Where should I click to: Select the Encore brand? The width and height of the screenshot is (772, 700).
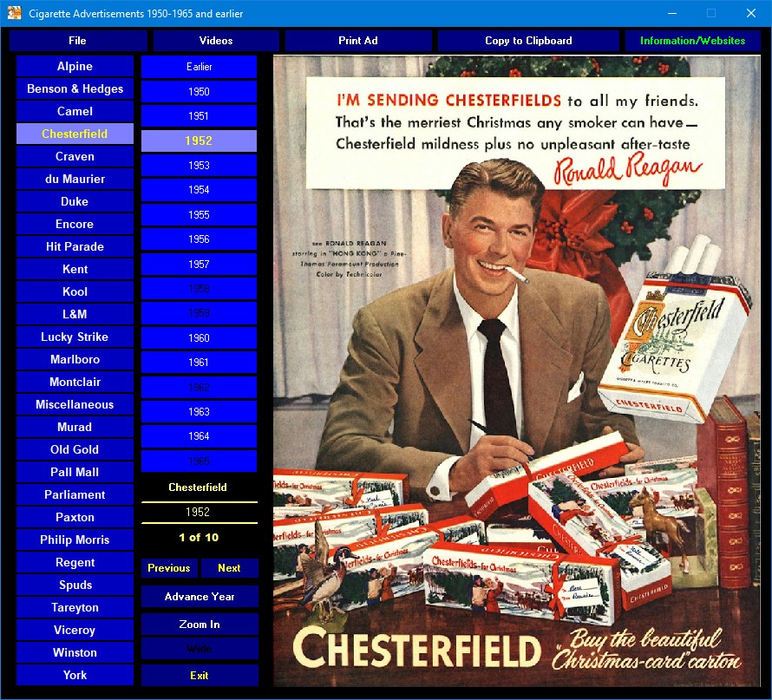(75, 224)
